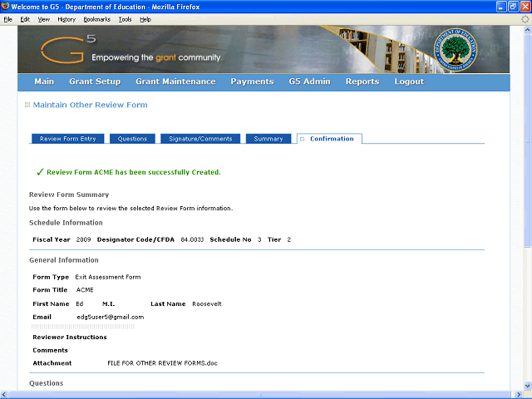Click the Review Form Summary heading
Image resolution: width=532 pixels, height=399 pixels.
coord(69,195)
